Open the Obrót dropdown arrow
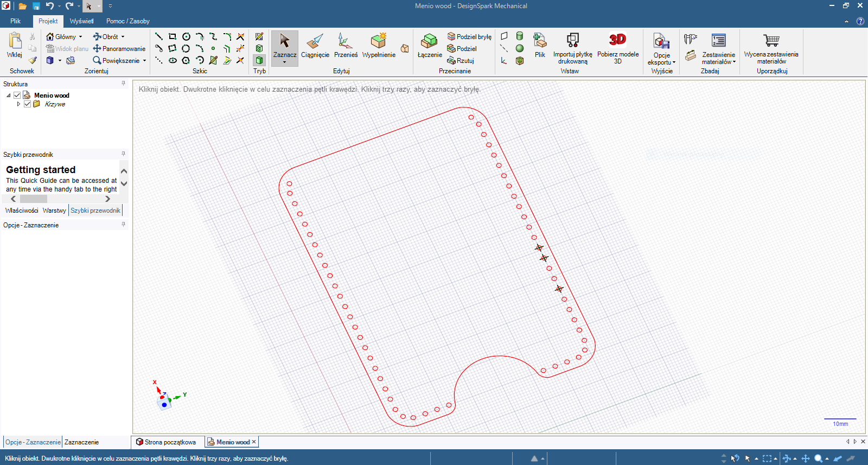Image resolution: width=868 pixels, height=465 pixels. (123, 37)
